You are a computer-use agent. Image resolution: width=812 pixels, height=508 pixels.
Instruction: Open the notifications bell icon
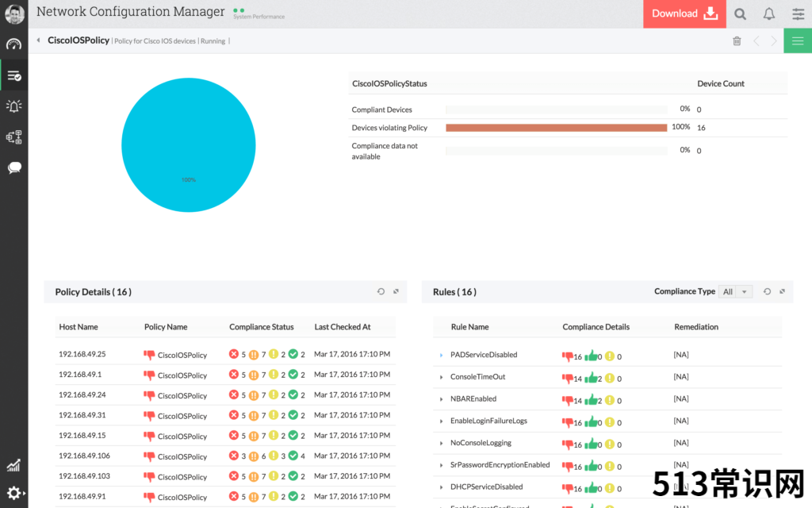pos(769,14)
